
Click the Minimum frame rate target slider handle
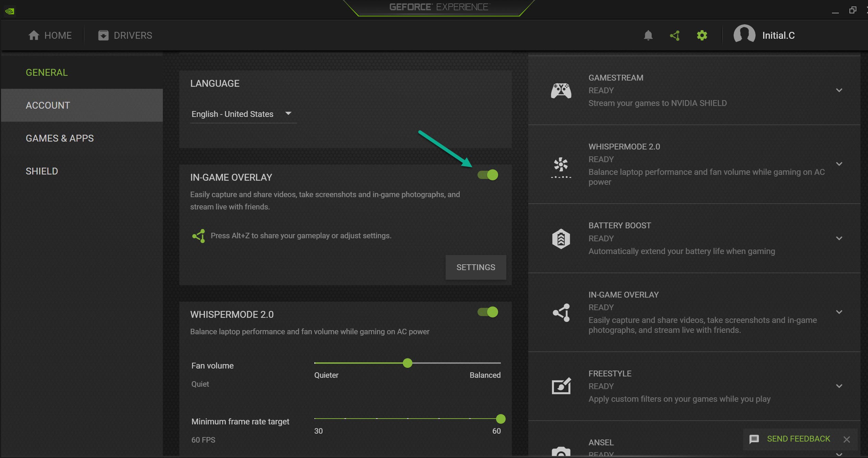click(501, 419)
